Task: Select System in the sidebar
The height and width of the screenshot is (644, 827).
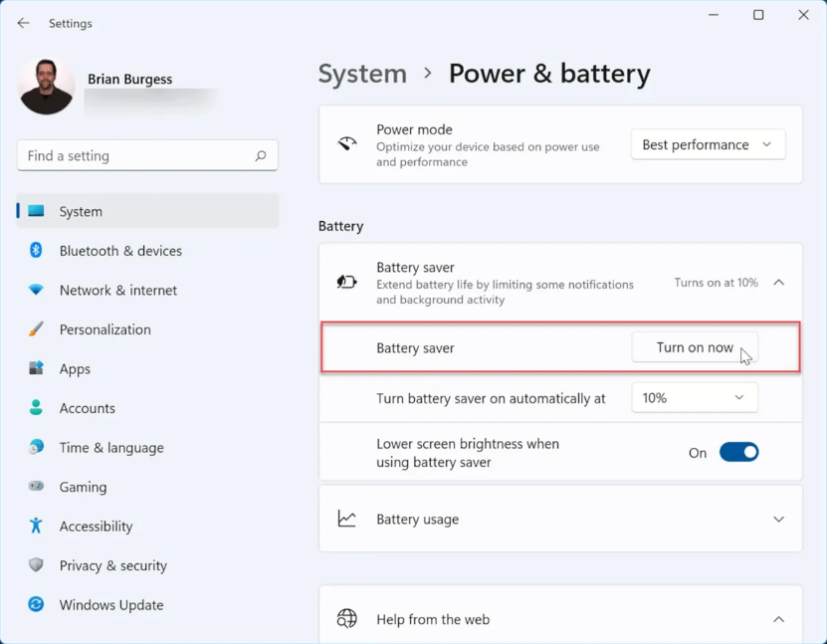Action: [x=147, y=211]
